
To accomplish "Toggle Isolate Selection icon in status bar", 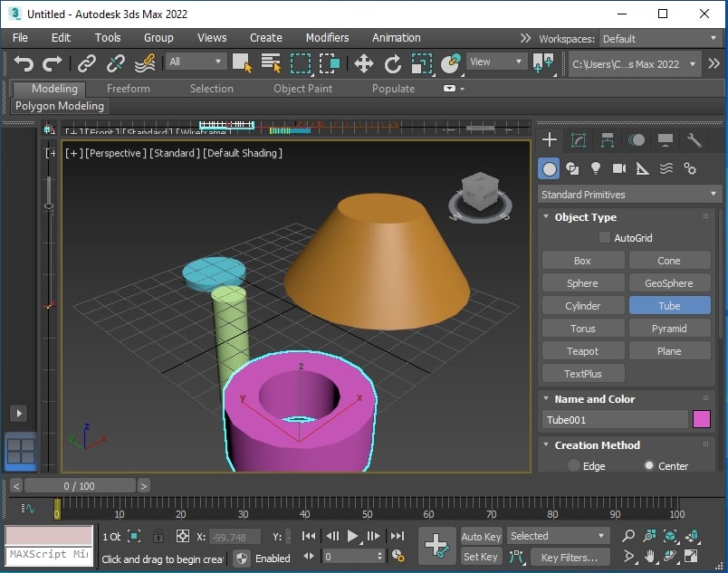I will click(x=134, y=537).
